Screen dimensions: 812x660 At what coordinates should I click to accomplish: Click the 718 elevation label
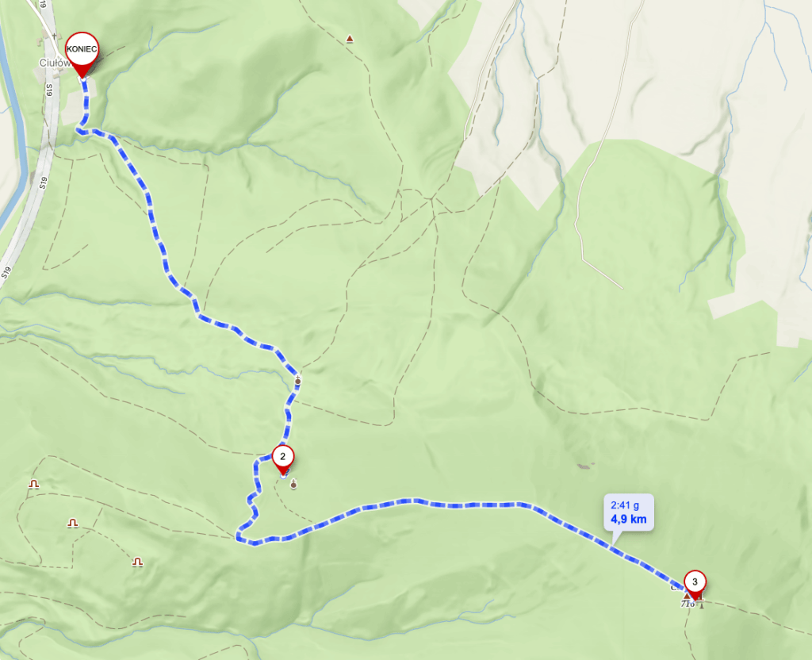click(x=688, y=604)
